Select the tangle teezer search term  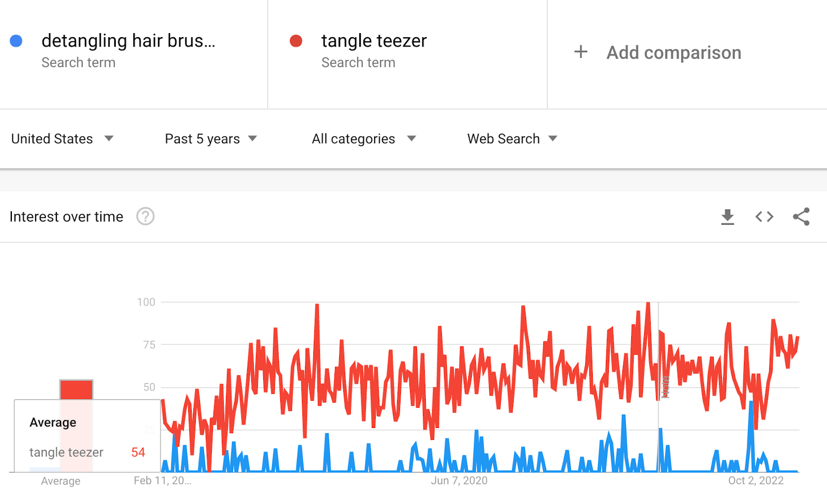(374, 40)
